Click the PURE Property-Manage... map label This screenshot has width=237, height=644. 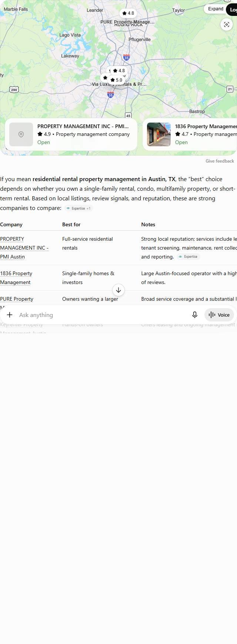click(127, 22)
